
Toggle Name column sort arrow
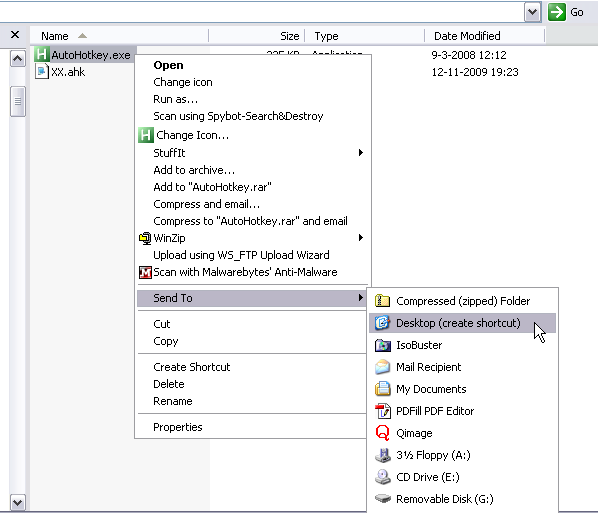point(82,36)
